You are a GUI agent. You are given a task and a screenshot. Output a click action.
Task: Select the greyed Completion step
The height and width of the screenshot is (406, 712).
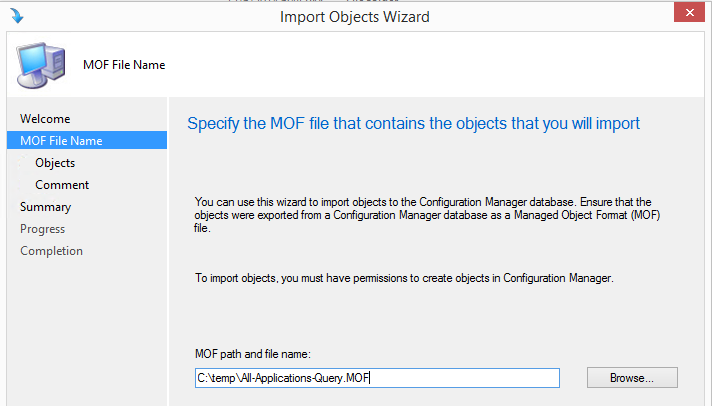[51, 251]
